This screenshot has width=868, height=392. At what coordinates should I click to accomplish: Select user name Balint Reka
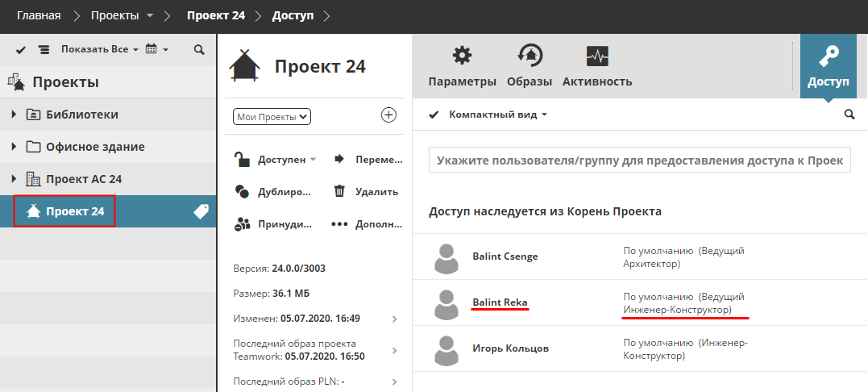[500, 302]
